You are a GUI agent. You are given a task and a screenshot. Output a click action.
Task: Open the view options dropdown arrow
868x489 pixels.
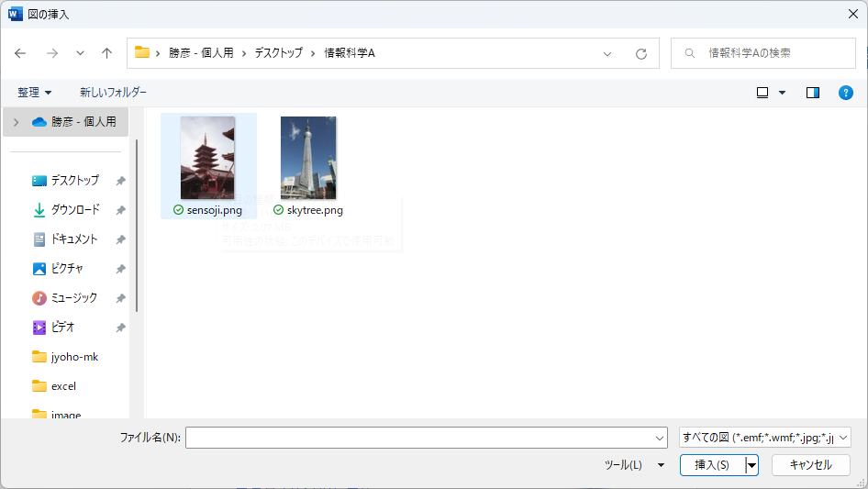click(783, 93)
